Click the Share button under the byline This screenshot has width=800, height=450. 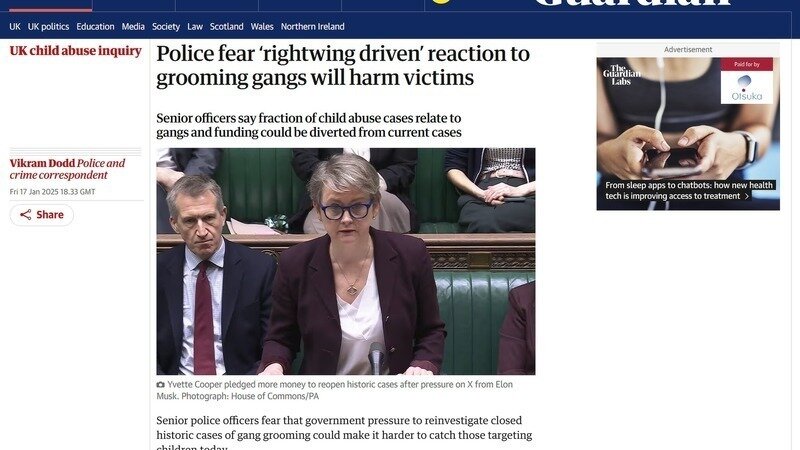click(x=42, y=215)
